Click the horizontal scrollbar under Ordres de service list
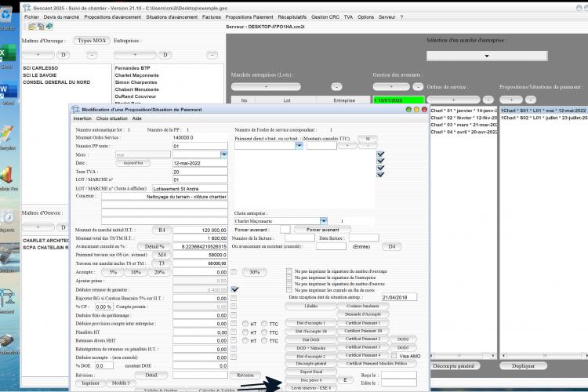The width and height of the screenshot is (588, 392). pos(463,355)
